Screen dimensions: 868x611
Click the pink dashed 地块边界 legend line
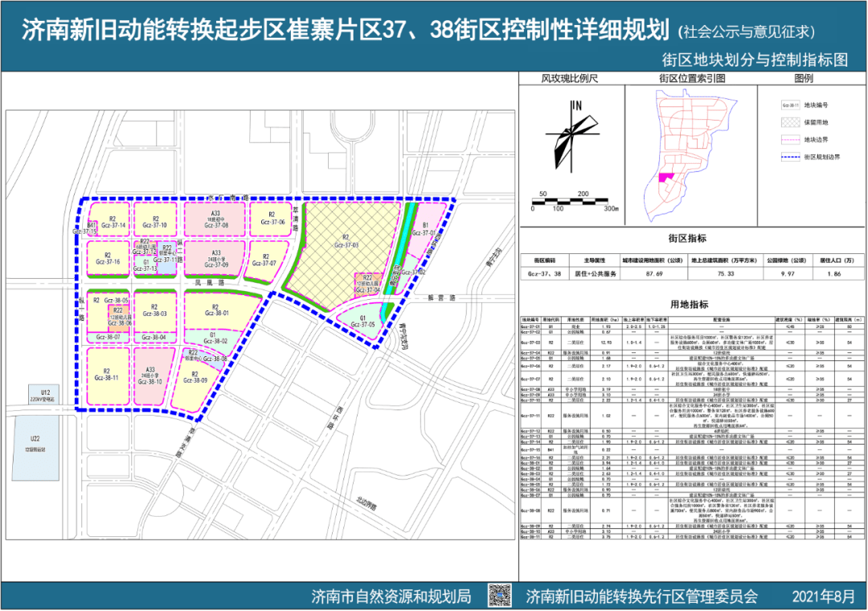pyautogui.click(x=789, y=140)
